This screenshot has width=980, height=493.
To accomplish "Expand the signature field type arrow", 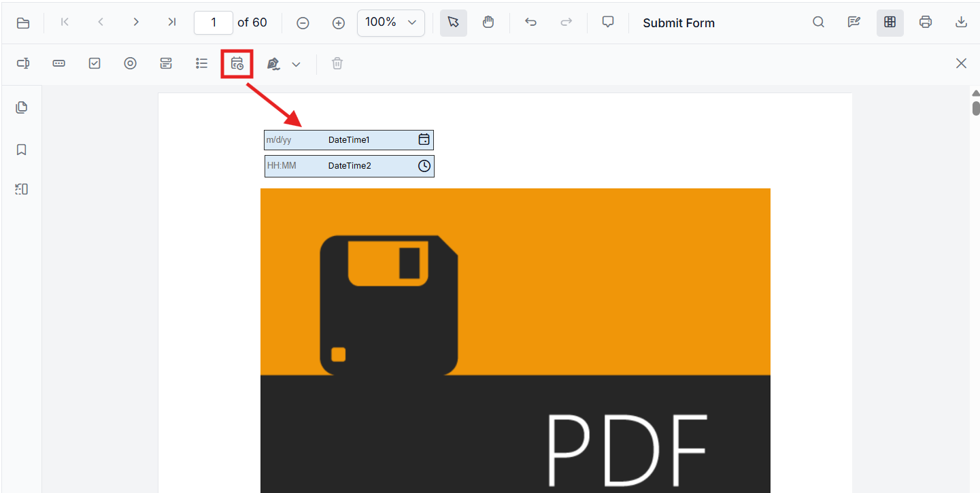I will point(296,64).
